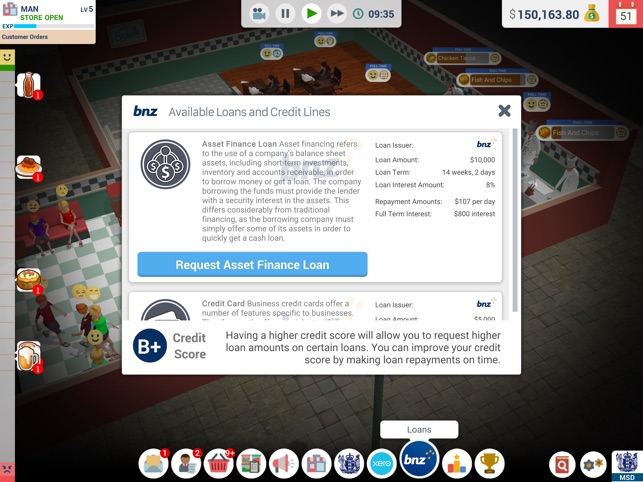Click the $800 interest value
The image size is (643, 482).
(474, 214)
